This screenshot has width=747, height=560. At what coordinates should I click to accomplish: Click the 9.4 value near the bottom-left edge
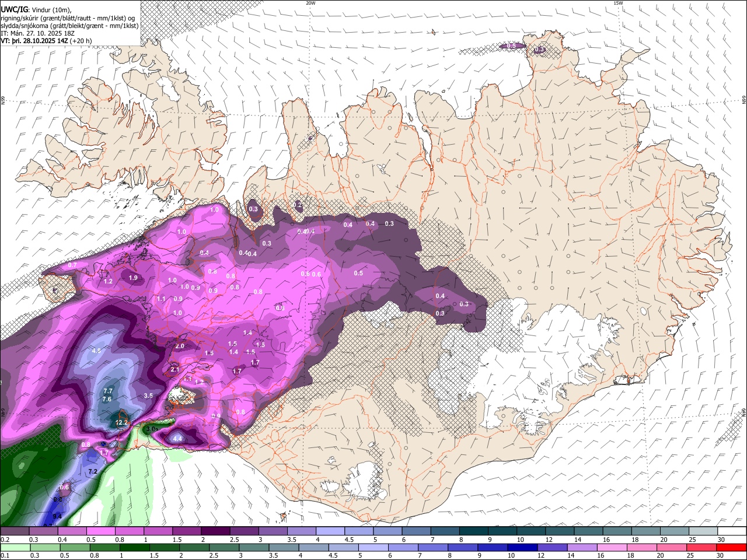pyautogui.click(x=57, y=517)
